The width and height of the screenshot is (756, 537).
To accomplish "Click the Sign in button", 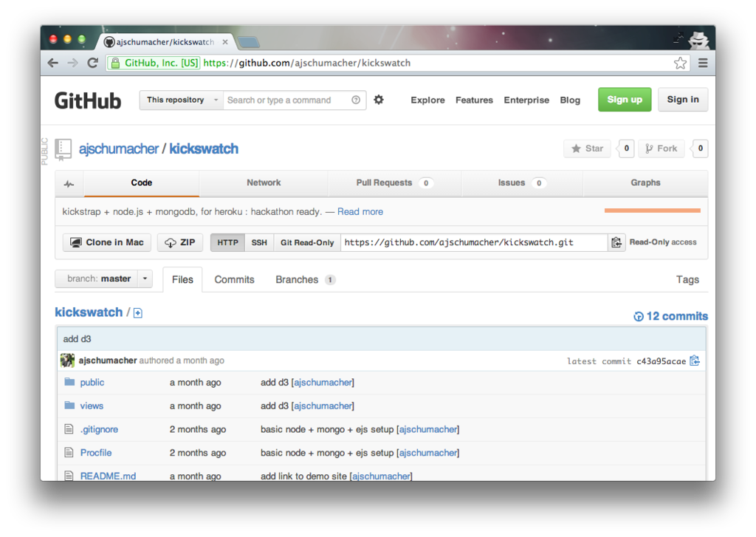I will (683, 100).
